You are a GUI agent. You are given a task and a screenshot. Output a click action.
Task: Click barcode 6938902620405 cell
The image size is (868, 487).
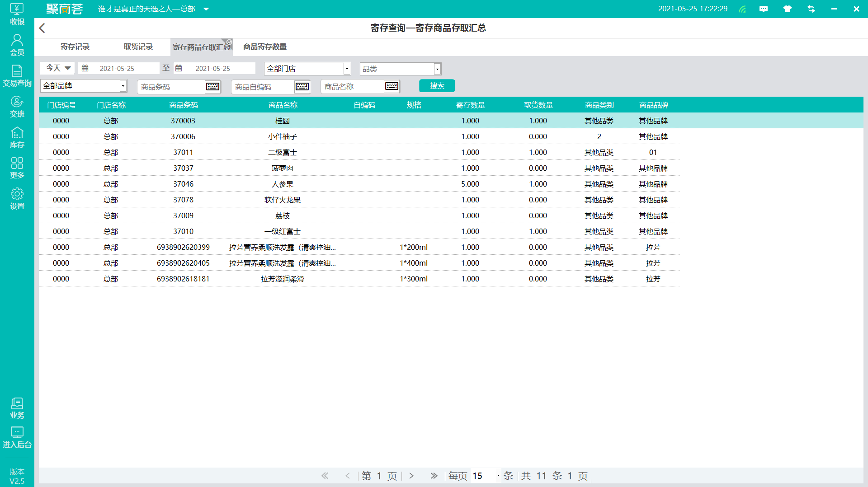coord(183,263)
